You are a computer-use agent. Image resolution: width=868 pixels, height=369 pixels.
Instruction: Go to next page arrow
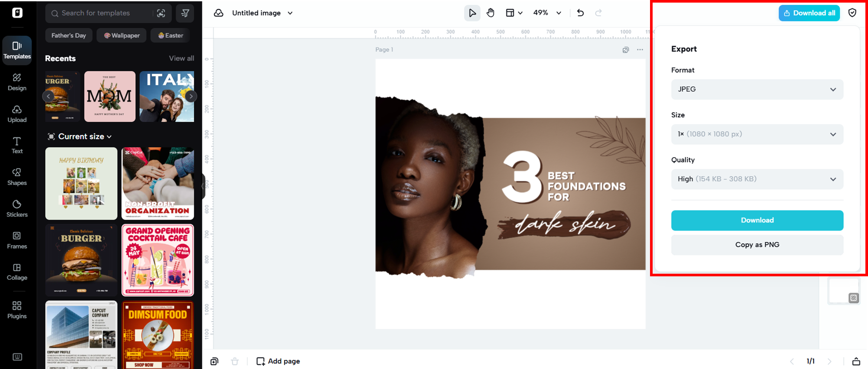[x=829, y=361]
